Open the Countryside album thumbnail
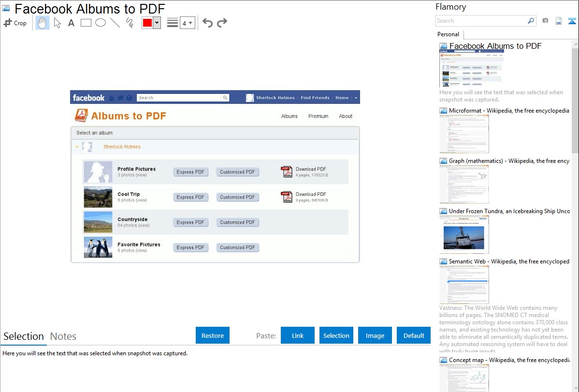 (x=98, y=222)
